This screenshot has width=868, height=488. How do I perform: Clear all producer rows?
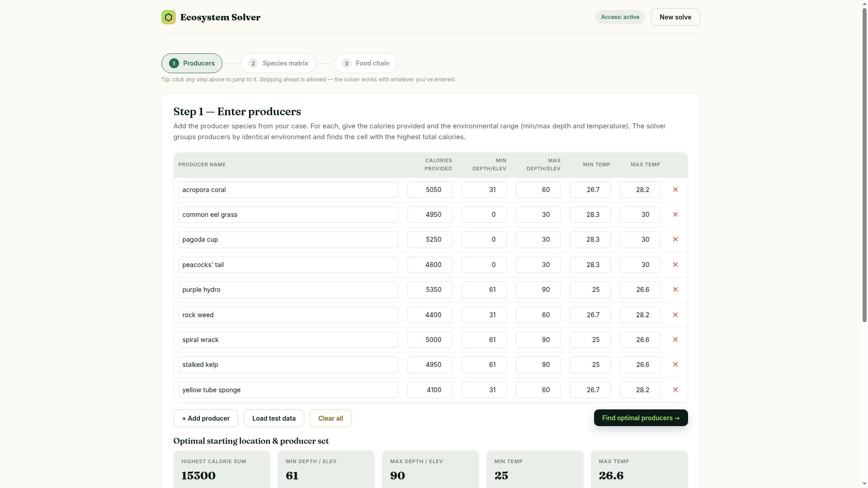330,418
